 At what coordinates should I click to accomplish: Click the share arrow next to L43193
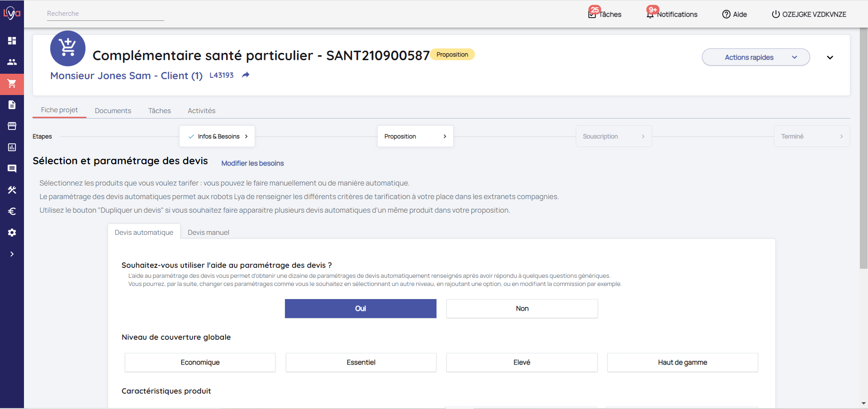(x=246, y=75)
